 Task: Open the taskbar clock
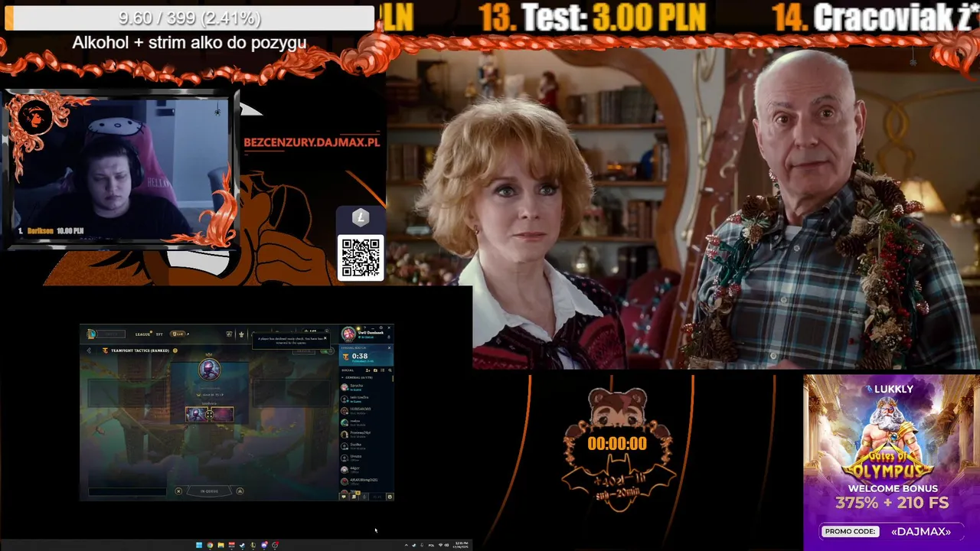461,545
